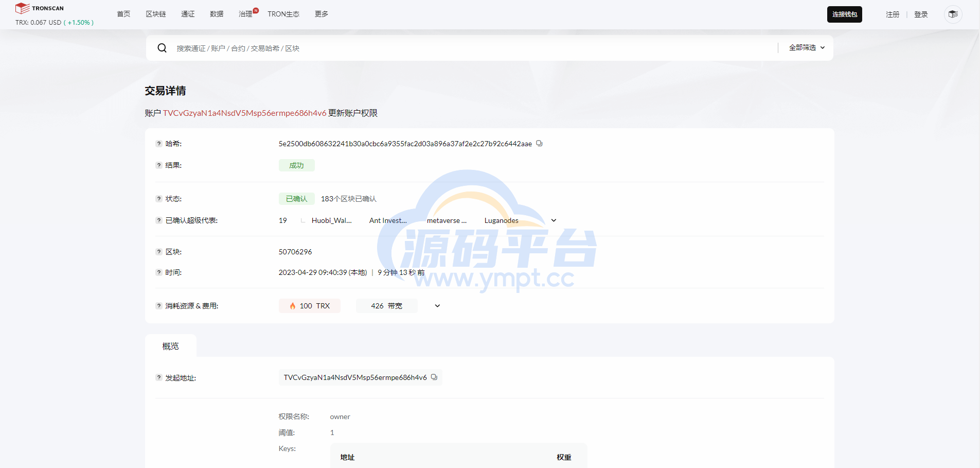The image size is (980, 468).
Task: Expand the super representatives list chevron
Action: click(x=554, y=220)
